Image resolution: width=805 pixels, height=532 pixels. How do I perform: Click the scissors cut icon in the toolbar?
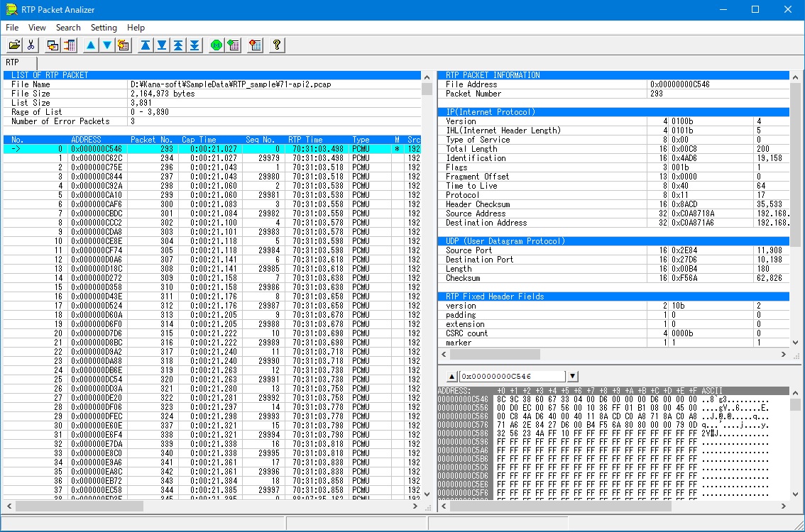(31, 45)
